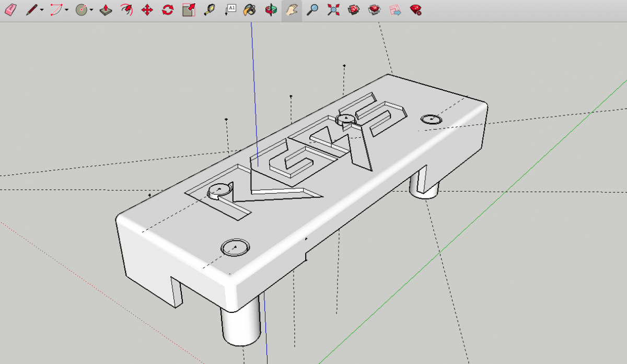Open the Line tool dropdown arrow

click(x=42, y=10)
